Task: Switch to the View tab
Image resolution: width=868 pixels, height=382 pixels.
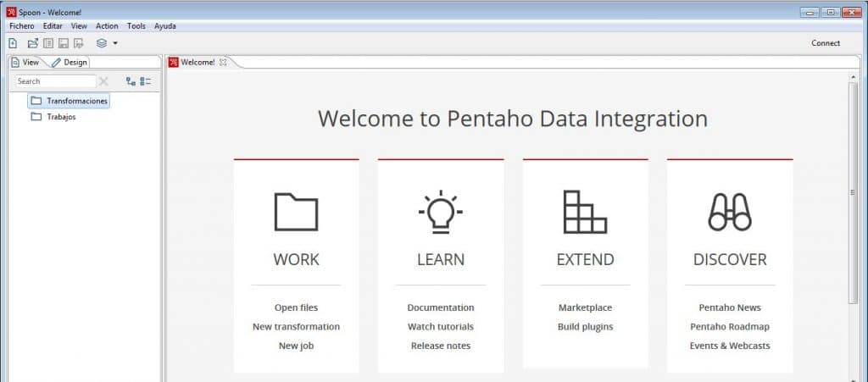Action: click(25, 63)
